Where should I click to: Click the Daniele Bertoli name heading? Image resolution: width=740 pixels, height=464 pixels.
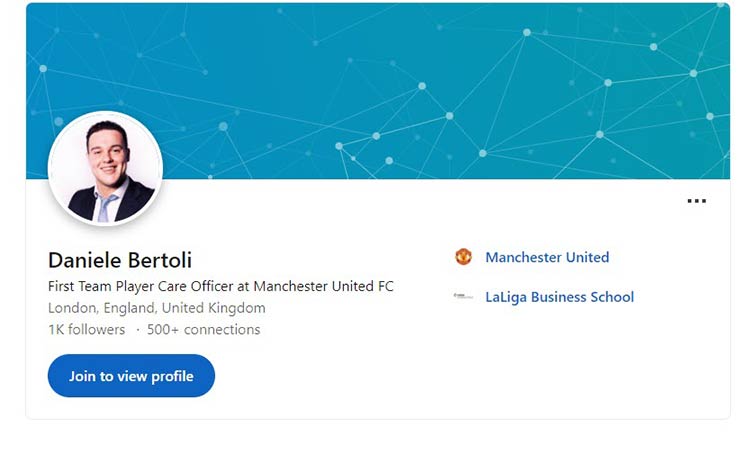point(119,261)
